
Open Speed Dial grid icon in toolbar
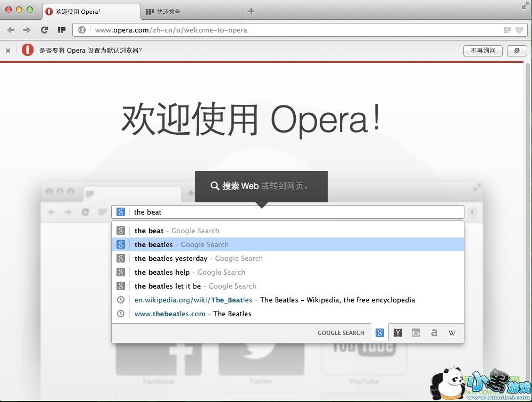click(62, 30)
